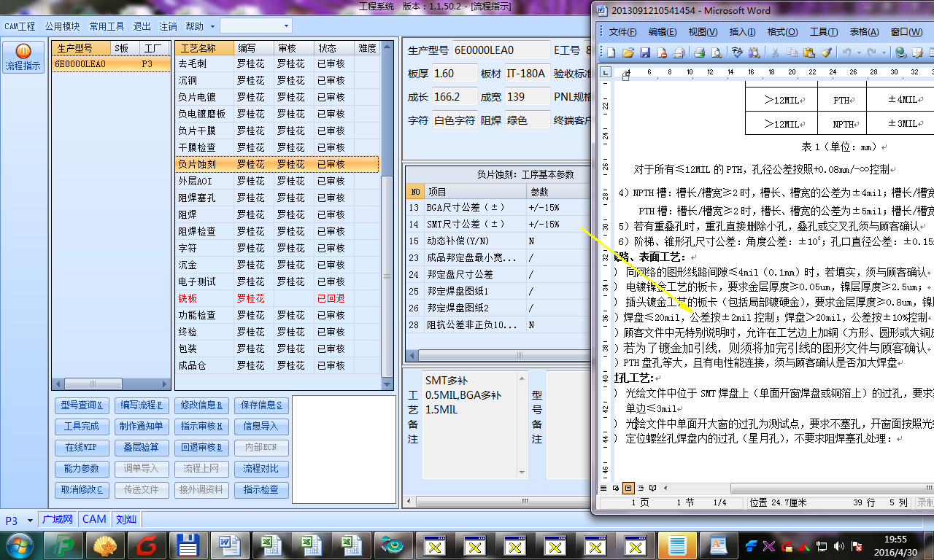Screen dimensions: 934x560
Task: Click Paste icon in Word toolbar
Action: (x=808, y=52)
